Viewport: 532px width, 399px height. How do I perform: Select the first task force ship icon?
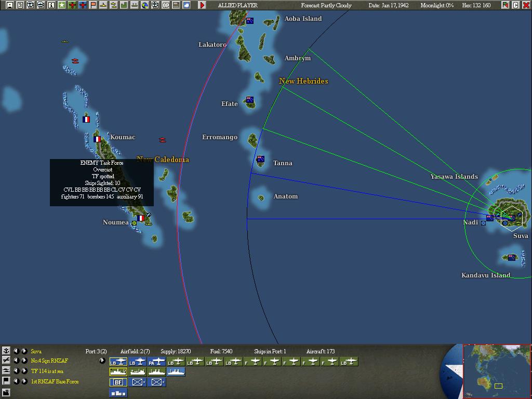click(x=118, y=372)
